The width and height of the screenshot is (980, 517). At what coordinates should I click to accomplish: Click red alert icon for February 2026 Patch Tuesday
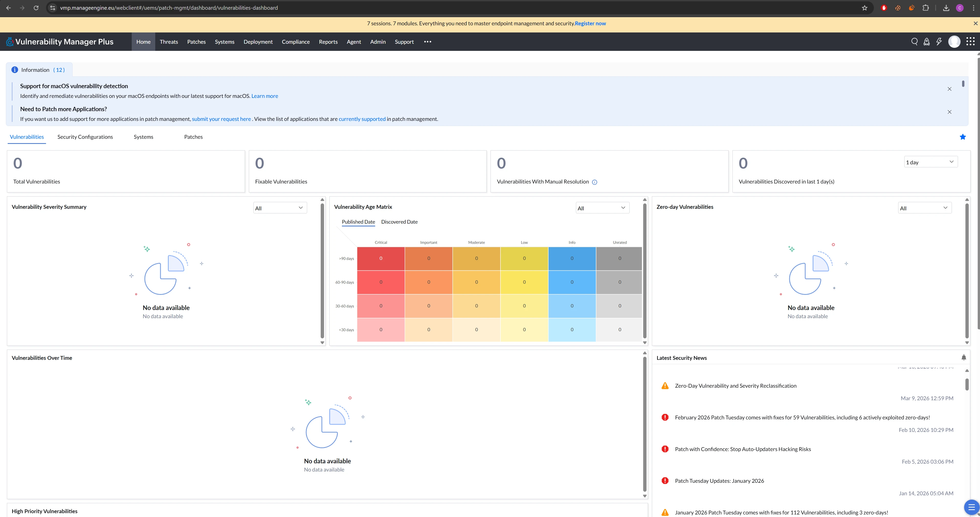(665, 417)
